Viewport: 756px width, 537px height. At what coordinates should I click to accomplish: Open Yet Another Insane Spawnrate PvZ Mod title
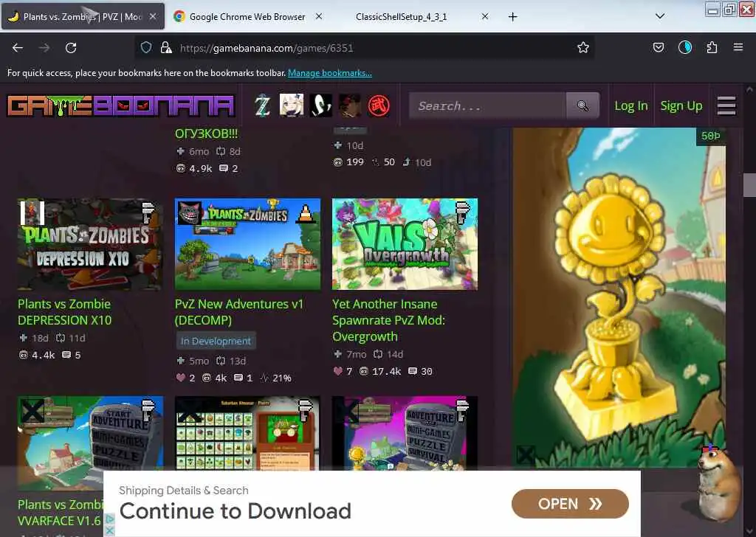click(x=388, y=320)
